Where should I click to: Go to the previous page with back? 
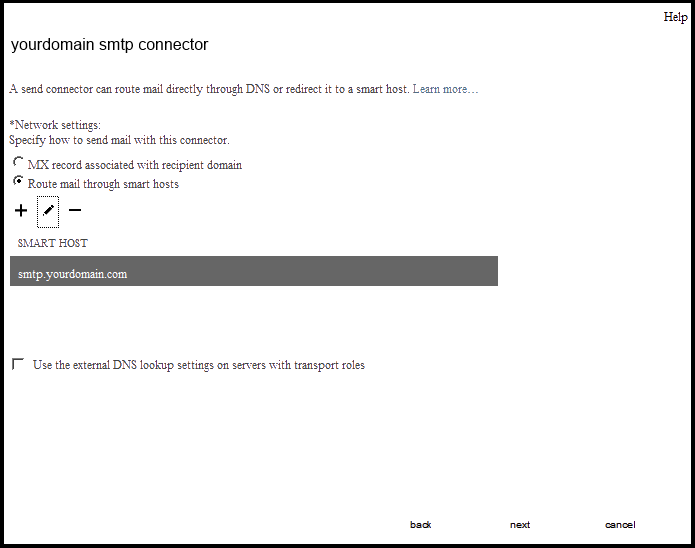[x=421, y=525]
